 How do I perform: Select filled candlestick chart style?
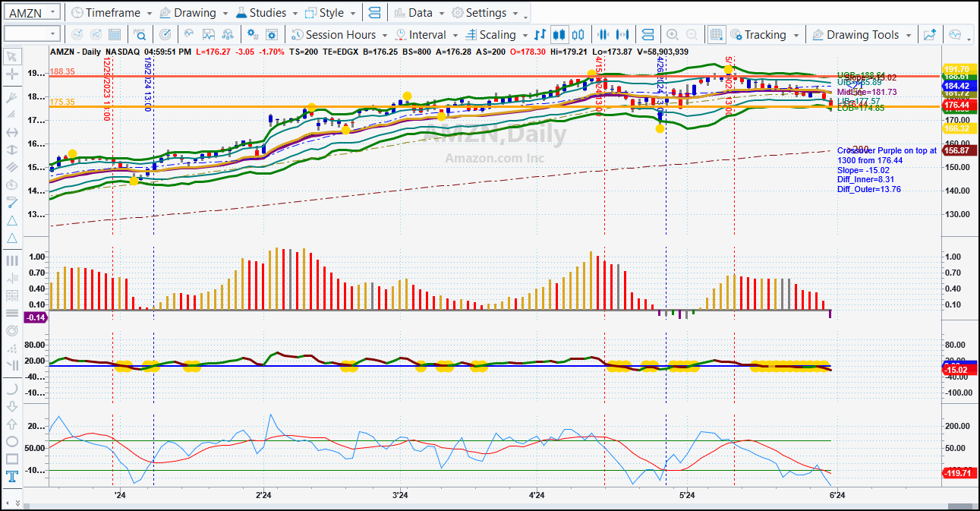coord(559,35)
